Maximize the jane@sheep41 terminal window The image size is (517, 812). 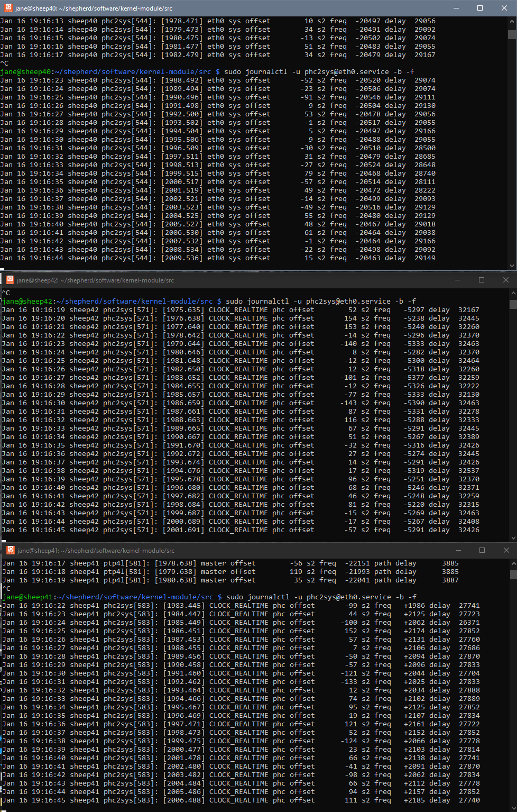pos(482,550)
